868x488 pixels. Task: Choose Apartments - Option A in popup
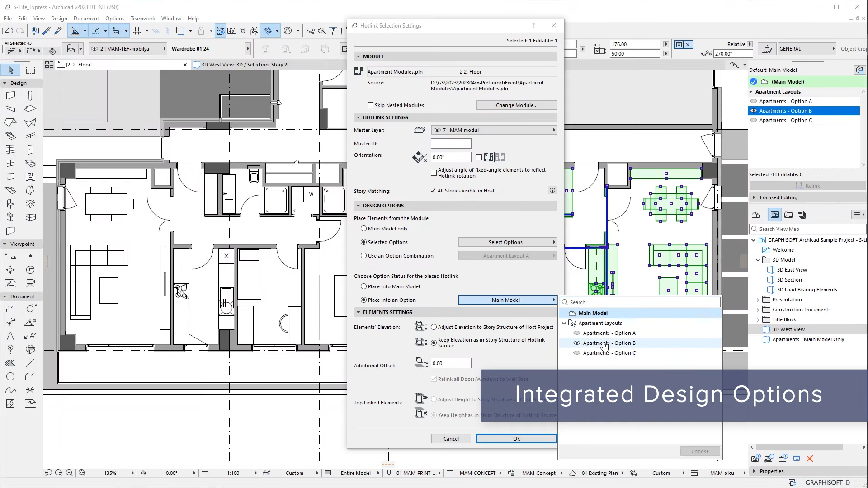[x=609, y=333]
